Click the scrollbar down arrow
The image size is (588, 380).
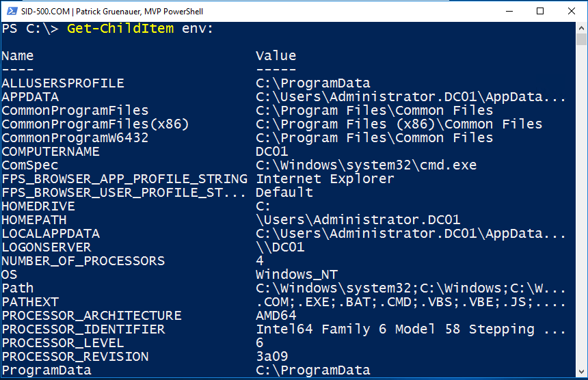581,373
